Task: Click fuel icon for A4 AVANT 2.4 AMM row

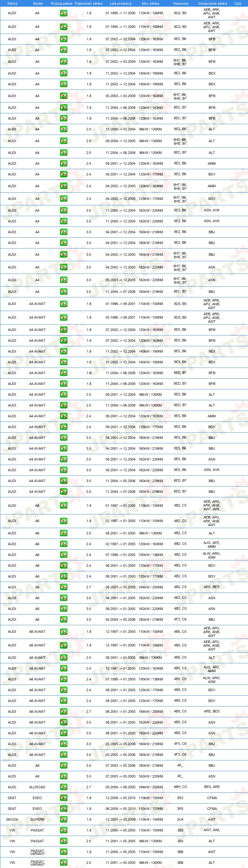Action: point(64,416)
